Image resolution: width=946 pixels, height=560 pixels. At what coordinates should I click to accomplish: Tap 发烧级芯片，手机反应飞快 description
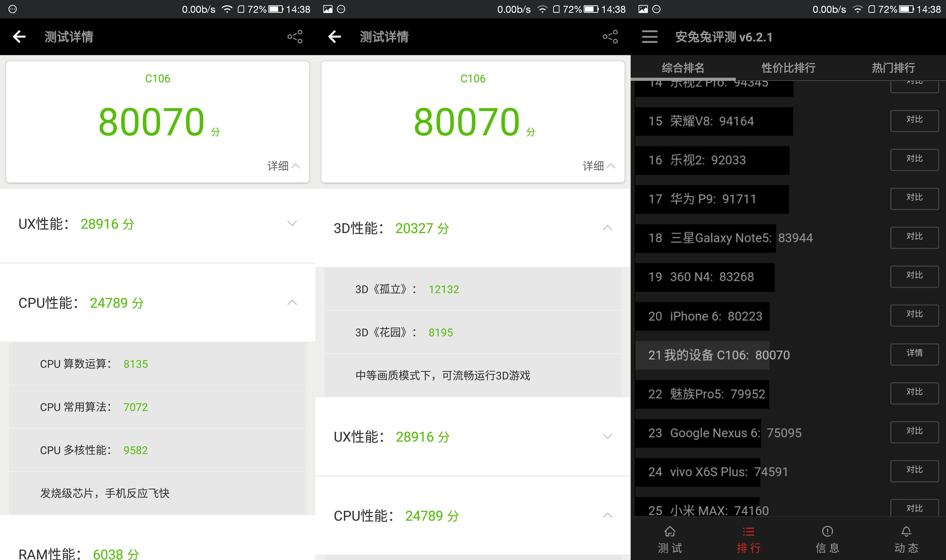[105, 493]
